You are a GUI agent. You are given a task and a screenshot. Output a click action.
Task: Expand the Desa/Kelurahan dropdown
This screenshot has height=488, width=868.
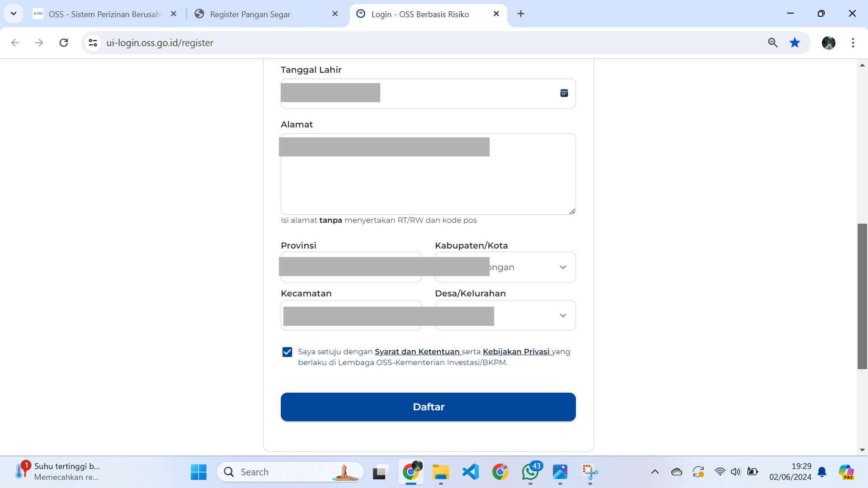click(563, 315)
